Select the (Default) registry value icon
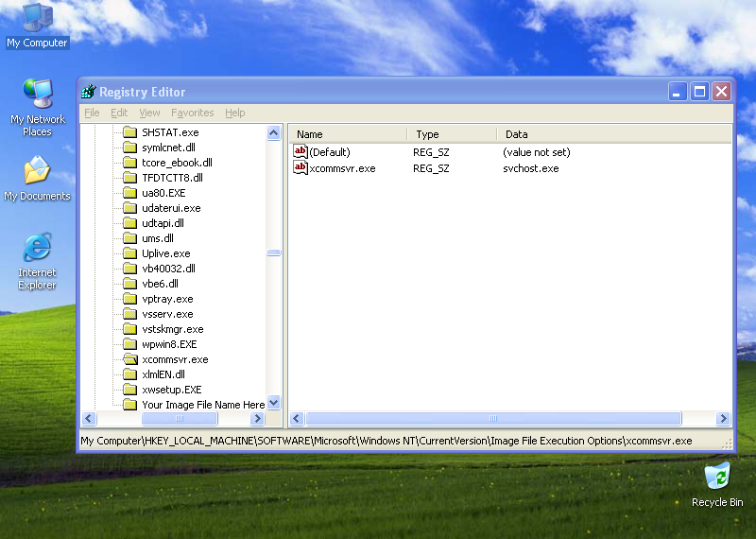The width and height of the screenshot is (756, 539). click(301, 152)
